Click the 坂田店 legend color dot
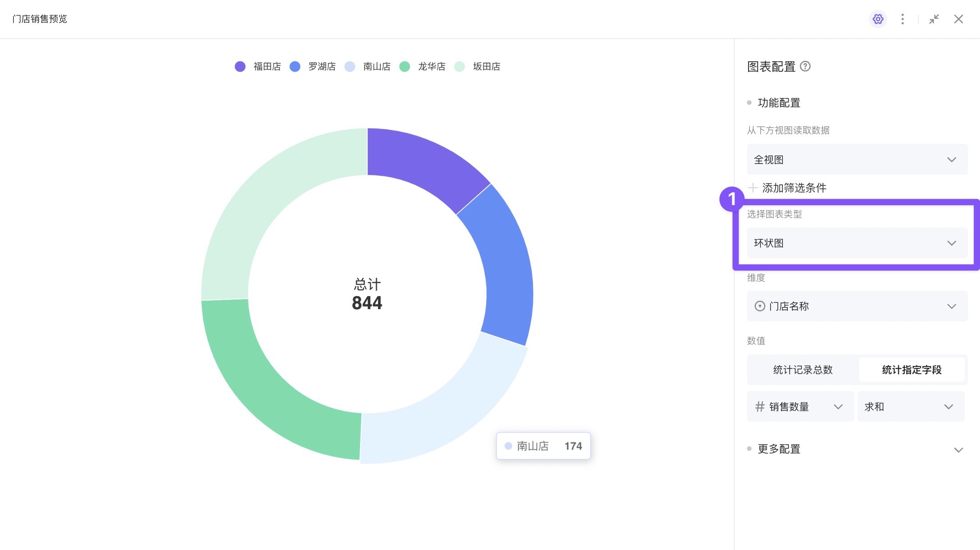 [x=459, y=67]
